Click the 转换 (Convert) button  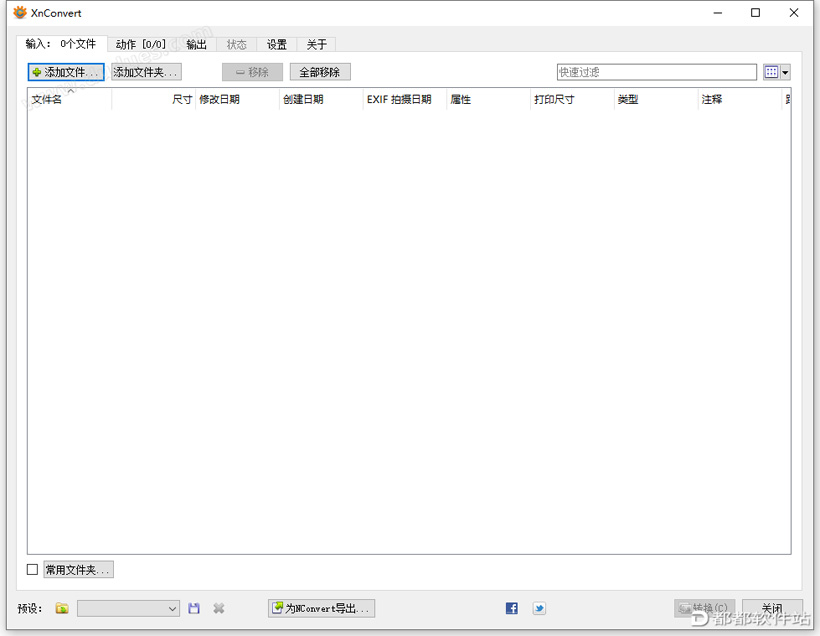(704, 608)
